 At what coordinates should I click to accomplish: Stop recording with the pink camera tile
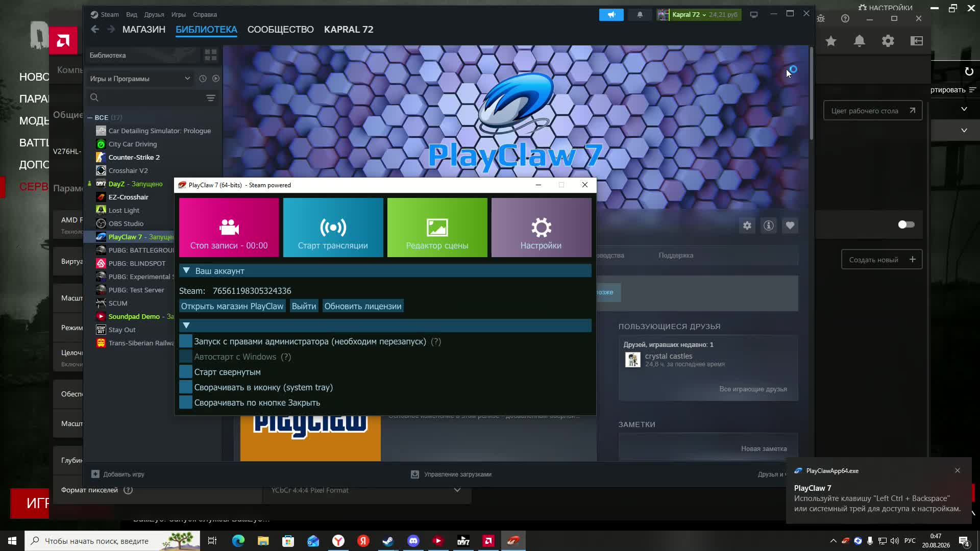229,228
